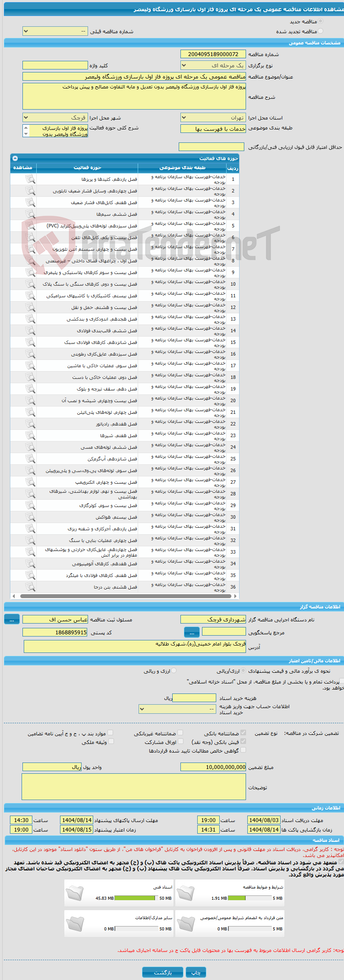Open view icon for activity row 12

point(30,307)
